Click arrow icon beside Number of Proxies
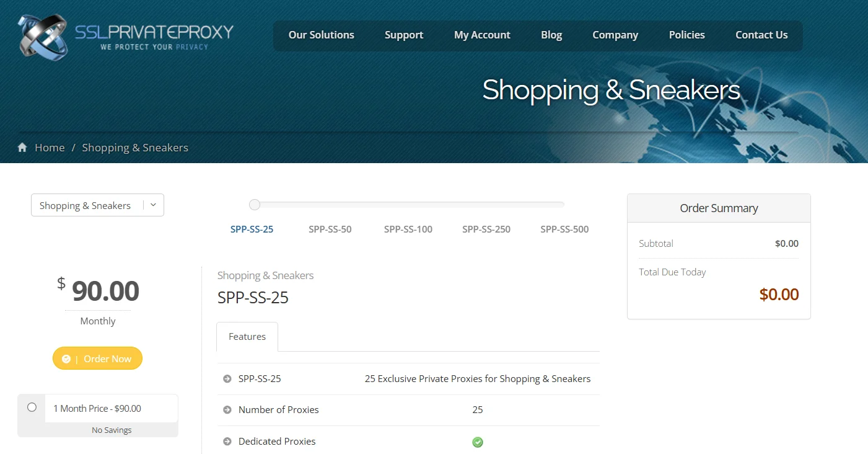The image size is (868, 454). pyautogui.click(x=227, y=410)
